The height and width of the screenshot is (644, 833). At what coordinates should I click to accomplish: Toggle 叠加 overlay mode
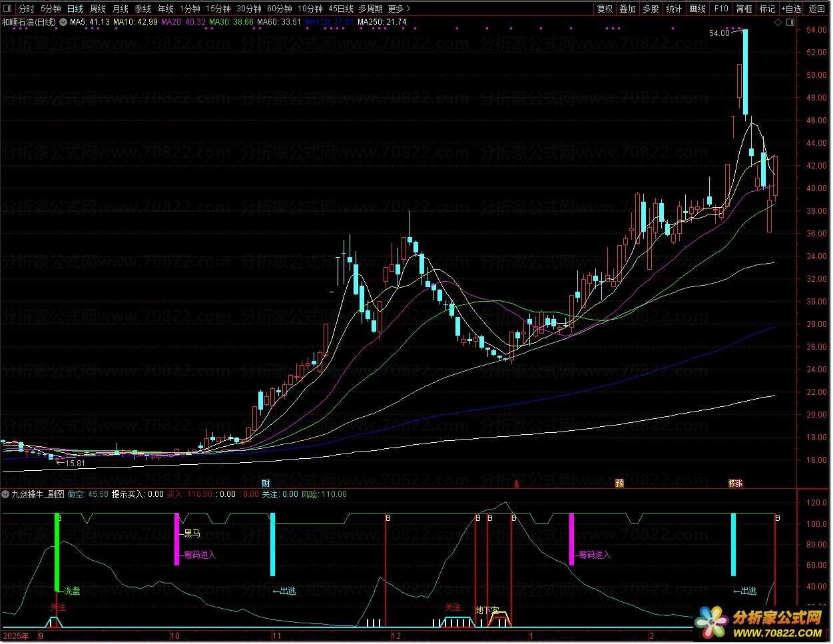tap(627, 9)
